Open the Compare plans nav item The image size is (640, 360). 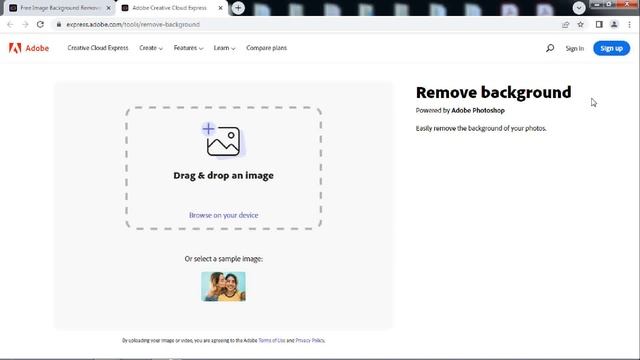[266, 48]
